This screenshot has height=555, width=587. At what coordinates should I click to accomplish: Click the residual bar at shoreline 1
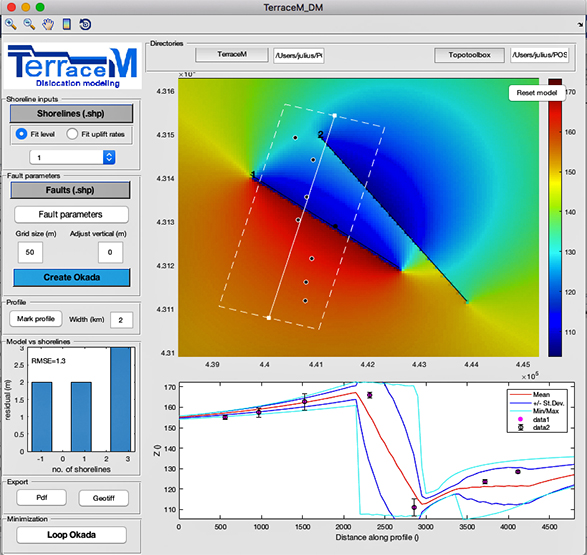81,417
